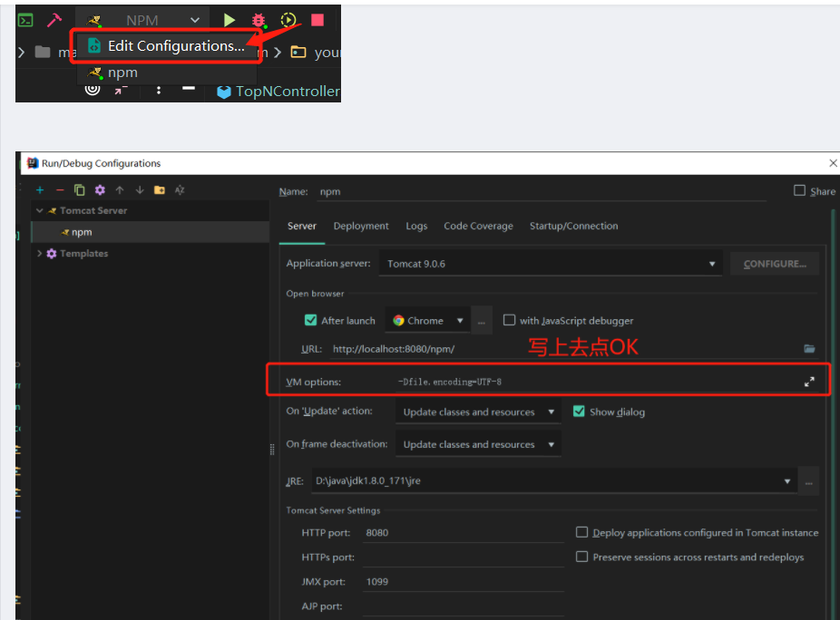This screenshot has height=620, width=840.
Task: Copy the configuration using duplicate icon
Action: 80,190
